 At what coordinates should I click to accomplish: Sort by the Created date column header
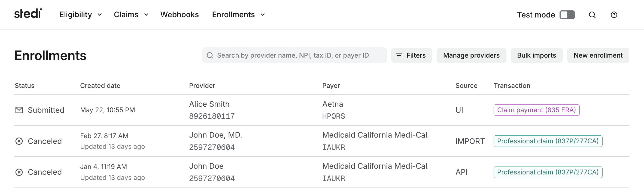point(100,86)
